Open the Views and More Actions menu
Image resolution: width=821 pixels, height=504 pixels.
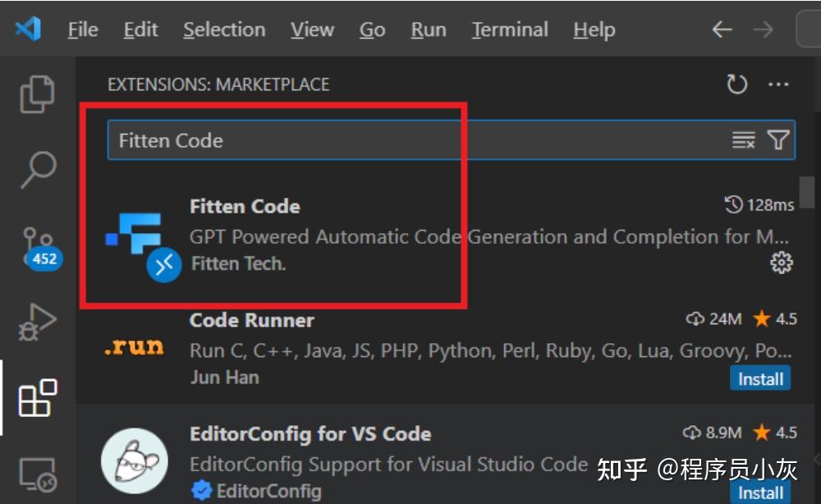coord(778,84)
